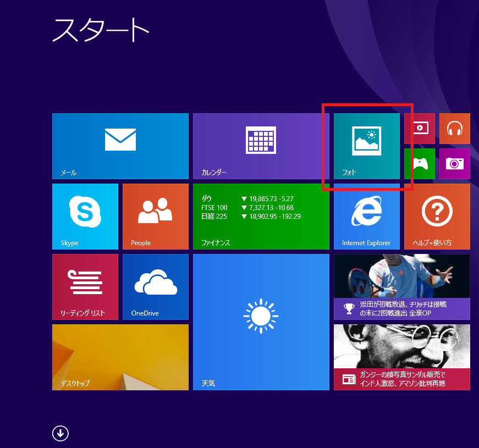Open the Xbox Games controller tile
This screenshot has height=448, width=479.
(420, 164)
